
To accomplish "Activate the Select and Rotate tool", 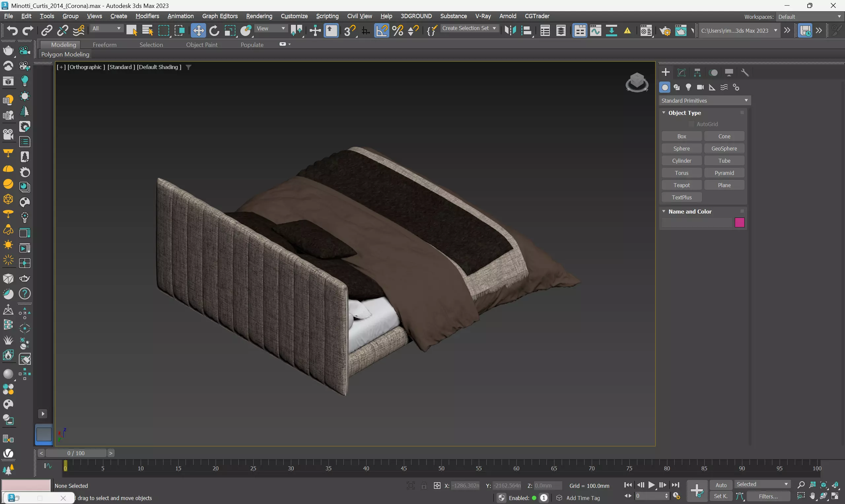I will point(214,31).
